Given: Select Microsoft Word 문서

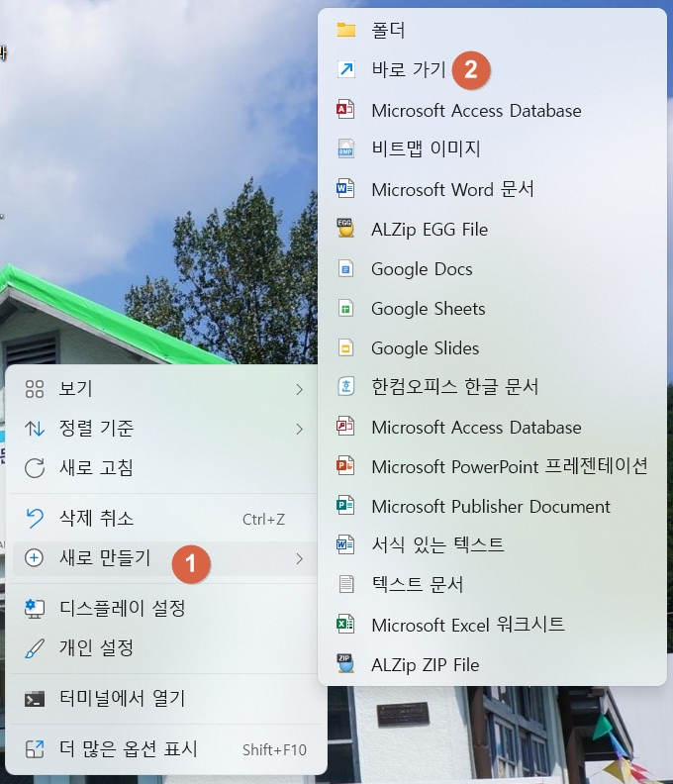Looking at the screenshot, I should tap(492, 188).
